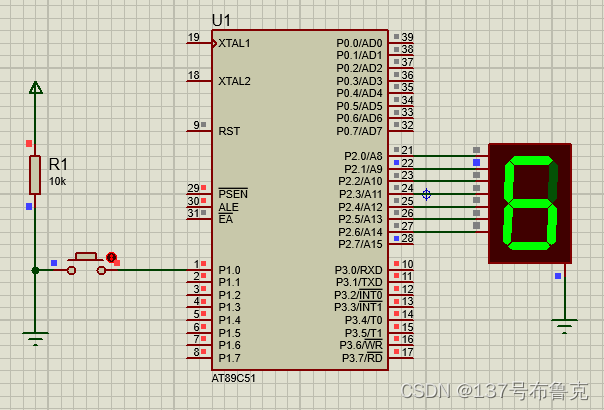
Task: Click the P3.6/WR pin label
Action: (361, 345)
